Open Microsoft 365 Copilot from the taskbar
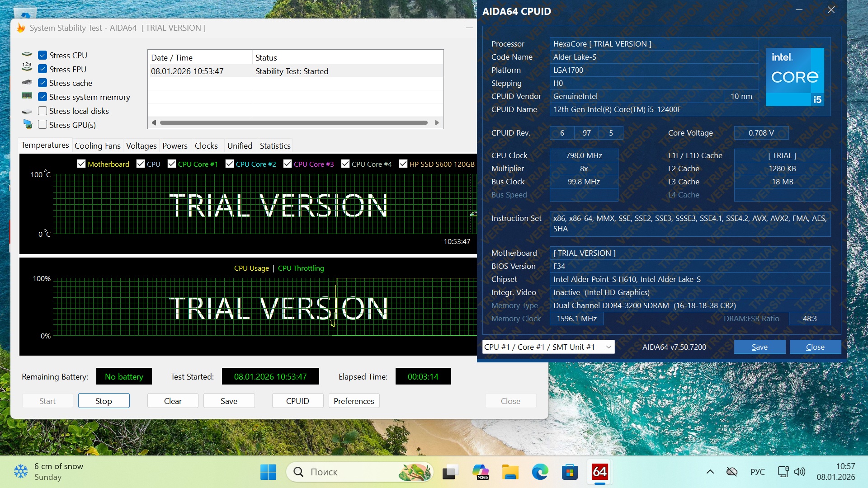 point(480,472)
